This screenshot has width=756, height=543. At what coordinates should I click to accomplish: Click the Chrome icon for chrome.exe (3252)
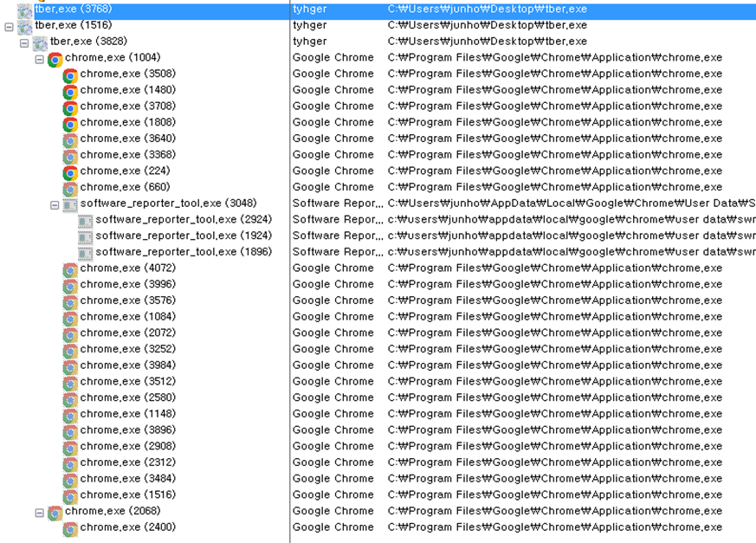[x=70, y=351]
